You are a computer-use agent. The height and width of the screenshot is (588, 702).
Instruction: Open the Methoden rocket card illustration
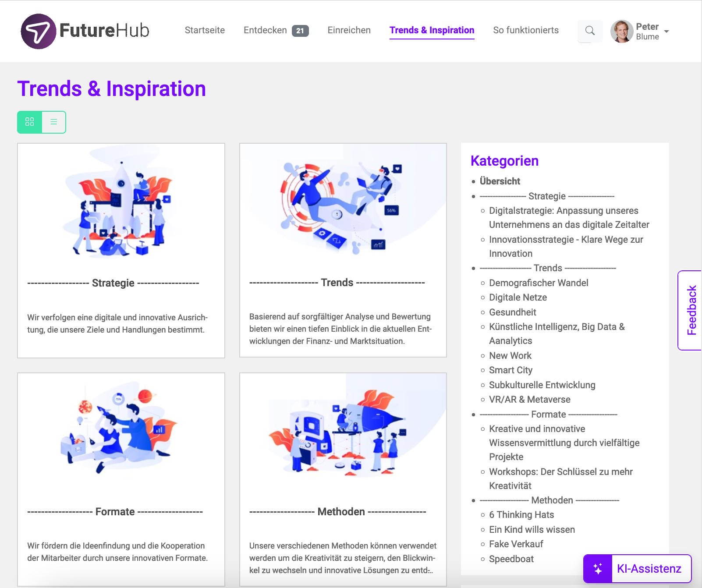[x=343, y=432]
